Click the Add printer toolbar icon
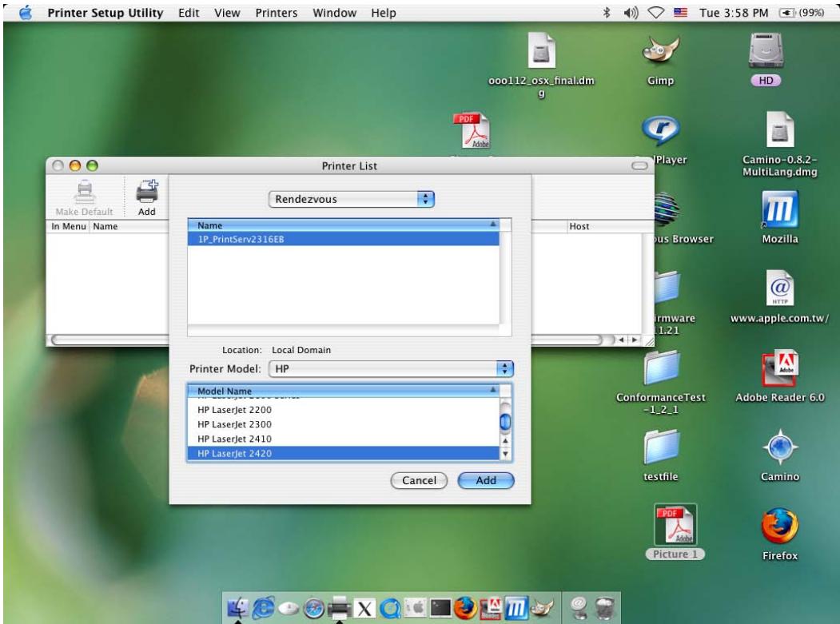This screenshot has width=840, height=624. click(x=147, y=193)
